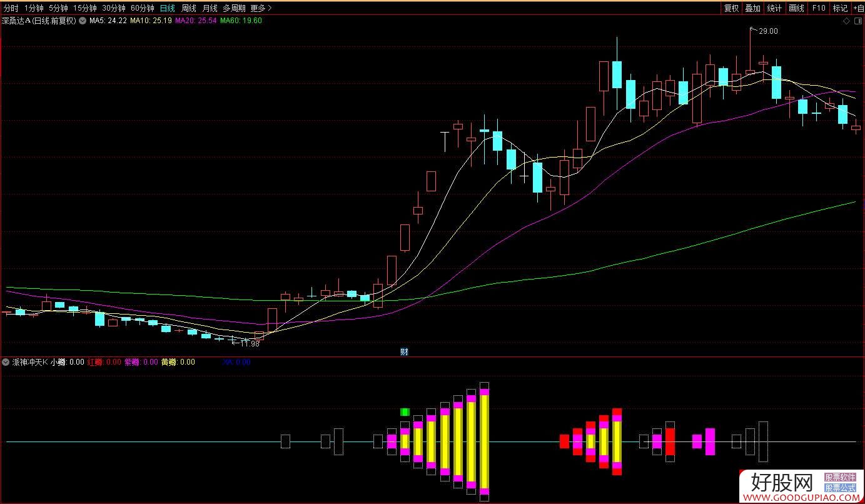Select the 1分钟 period tab

[34, 8]
